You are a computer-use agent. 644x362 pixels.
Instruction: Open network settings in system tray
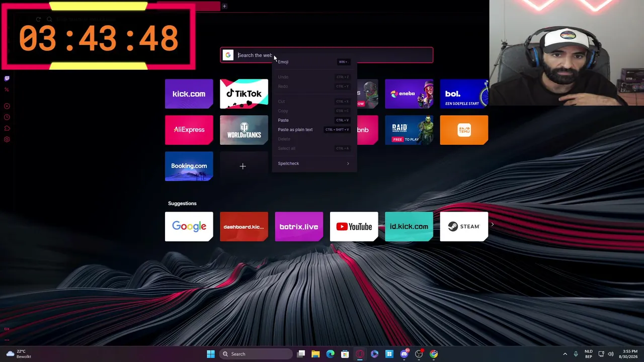click(x=601, y=354)
